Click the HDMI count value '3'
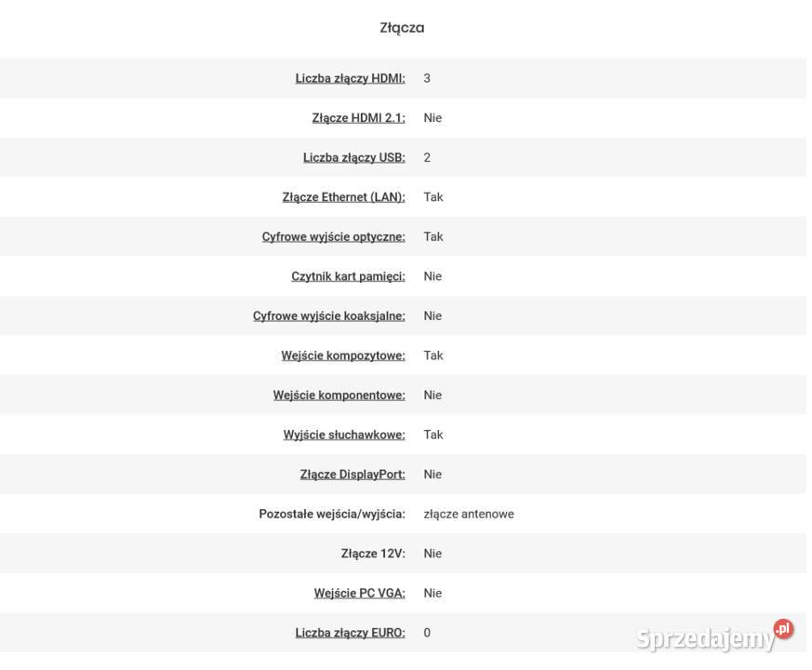Viewport: 812px width, 670px height. tap(427, 78)
